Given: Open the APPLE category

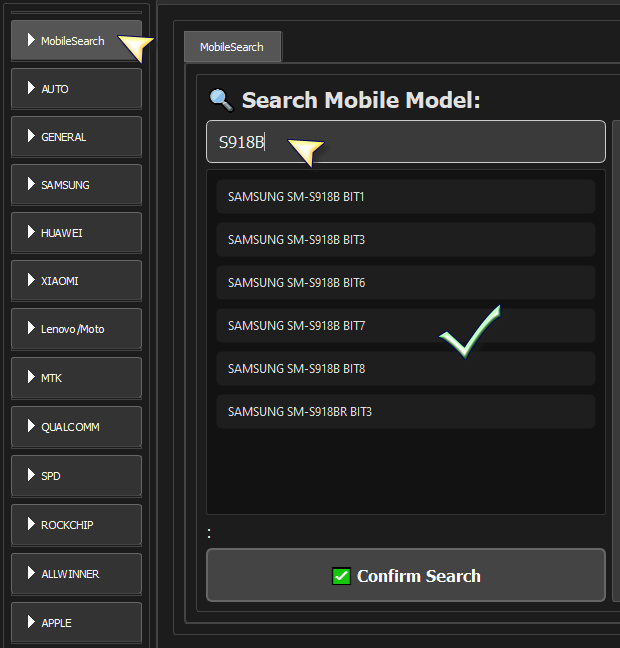Looking at the screenshot, I should pos(76,622).
